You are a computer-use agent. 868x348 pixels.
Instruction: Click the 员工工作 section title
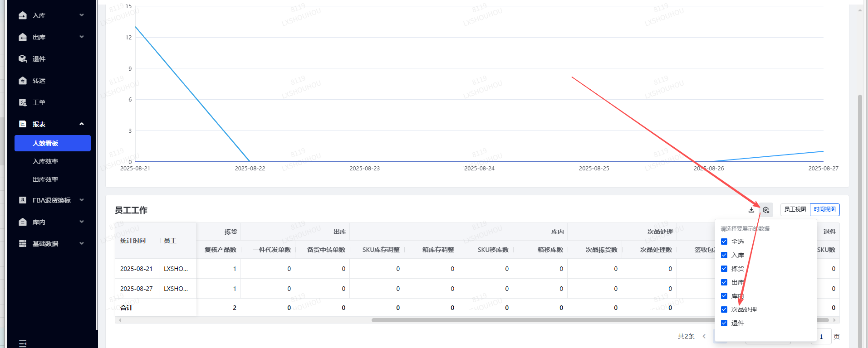click(x=131, y=210)
